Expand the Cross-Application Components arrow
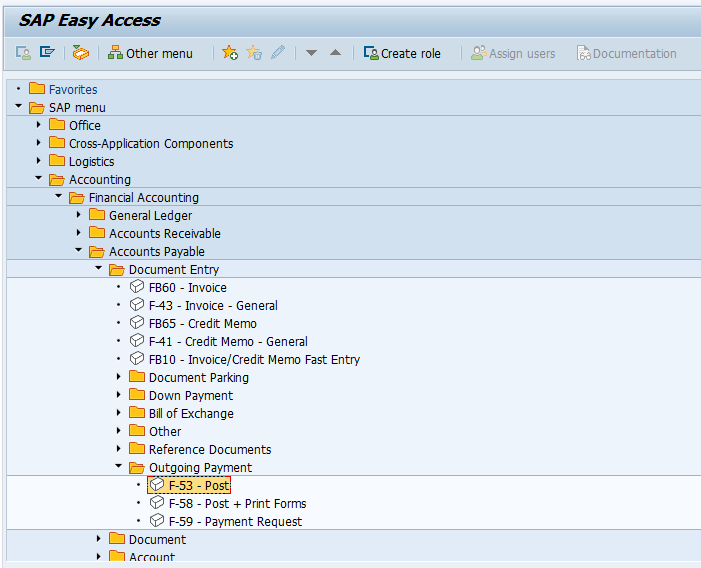The image size is (701, 568). tap(38, 143)
